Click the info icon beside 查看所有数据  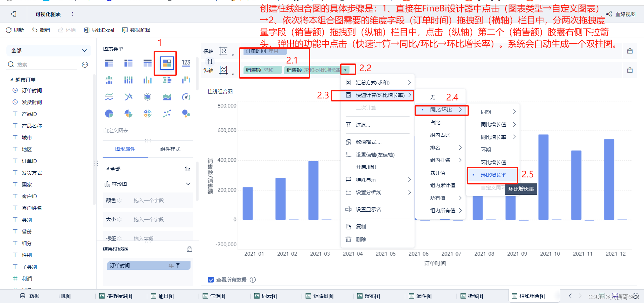pyautogui.click(x=253, y=279)
